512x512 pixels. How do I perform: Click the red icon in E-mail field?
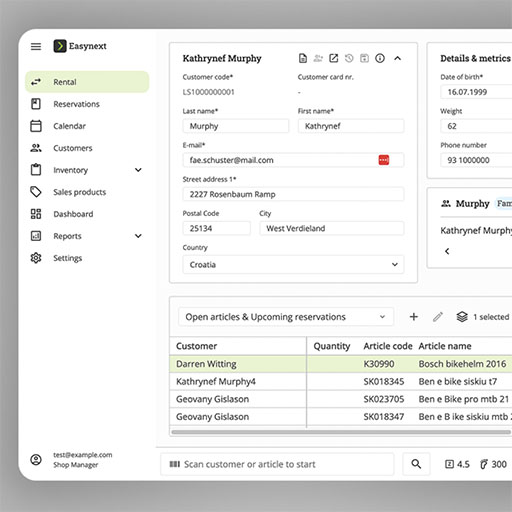pos(384,160)
